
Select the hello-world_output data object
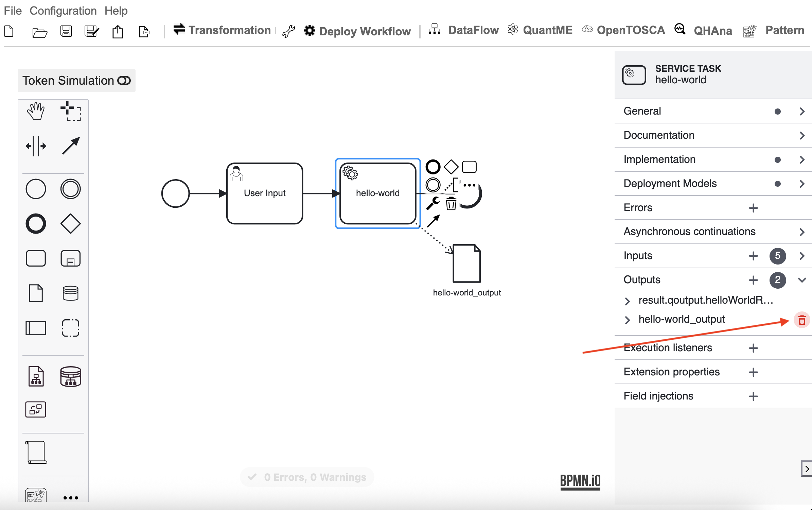[467, 263]
